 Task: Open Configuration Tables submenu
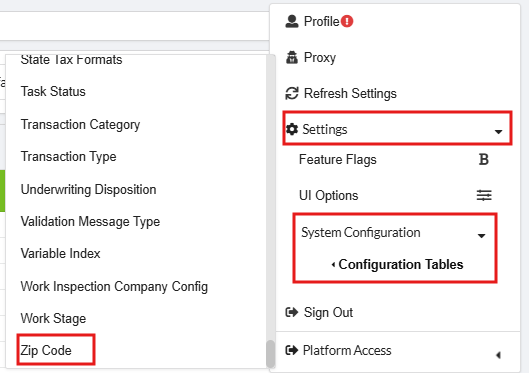pos(401,264)
